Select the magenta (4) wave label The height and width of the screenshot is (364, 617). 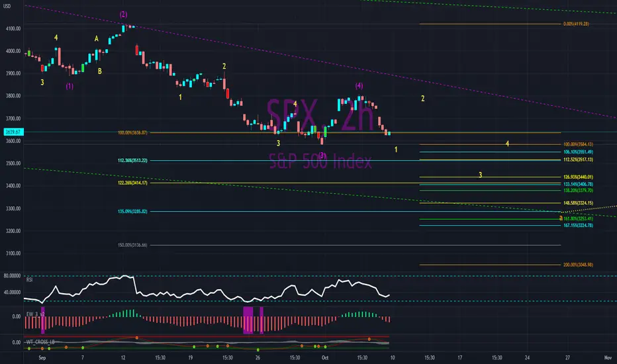click(359, 86)
